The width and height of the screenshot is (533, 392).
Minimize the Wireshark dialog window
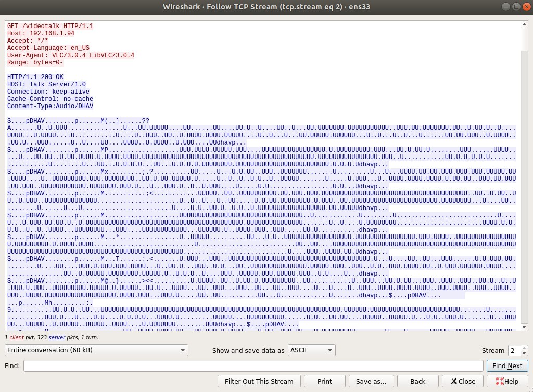[x=506, y=7]
